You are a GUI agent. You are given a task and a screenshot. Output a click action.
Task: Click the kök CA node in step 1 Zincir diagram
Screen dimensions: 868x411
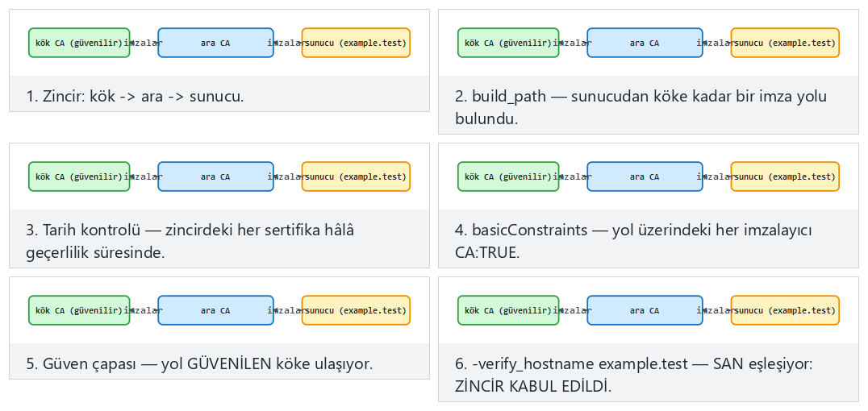coord(79,43)
